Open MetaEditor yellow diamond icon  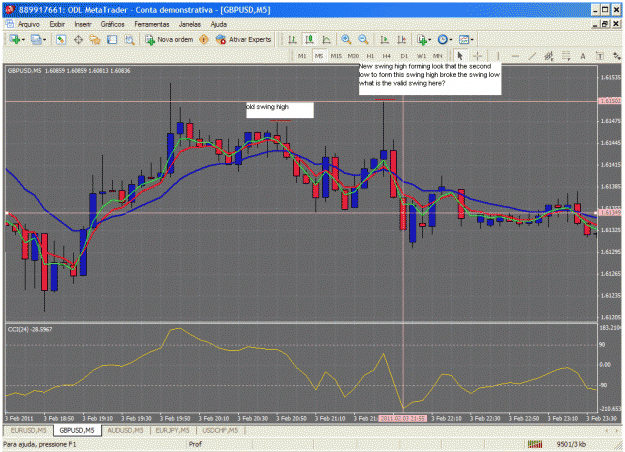coord(204,39)
